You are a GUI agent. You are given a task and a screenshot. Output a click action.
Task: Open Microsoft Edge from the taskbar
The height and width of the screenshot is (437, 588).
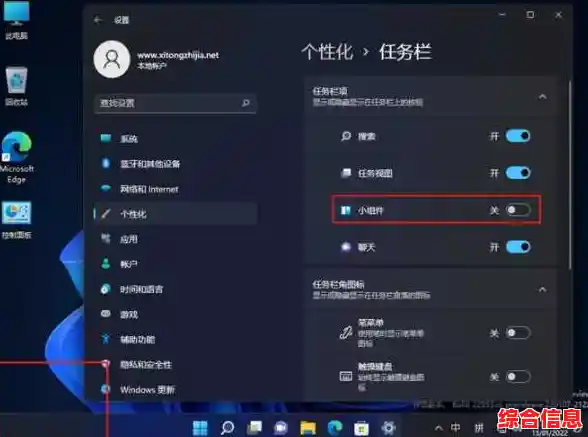pos(335,428)
